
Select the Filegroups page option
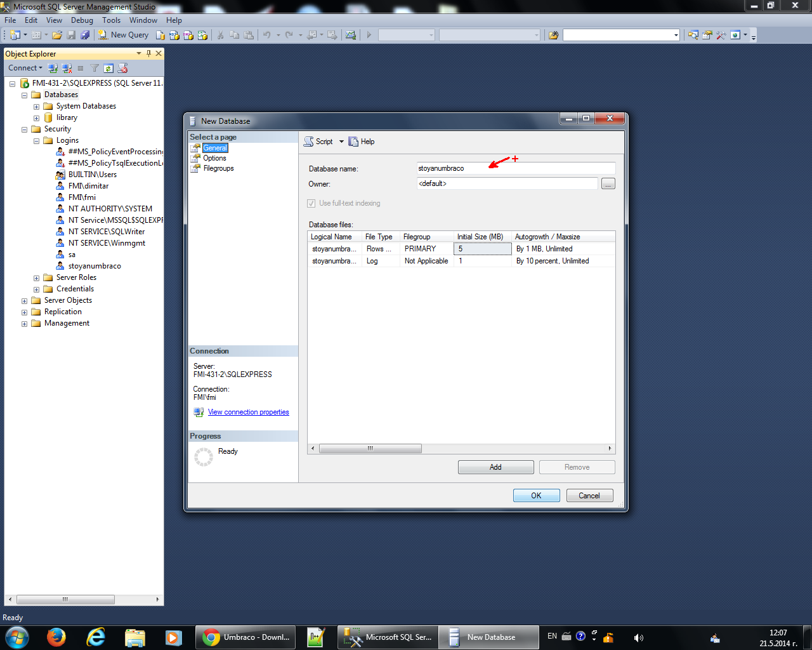click(x=218, y=168)
